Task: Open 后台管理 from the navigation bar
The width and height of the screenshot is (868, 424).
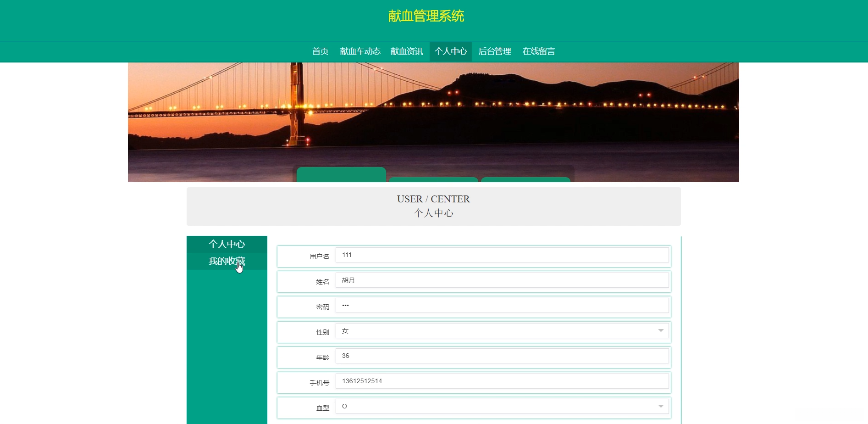Action: point(494,51)
